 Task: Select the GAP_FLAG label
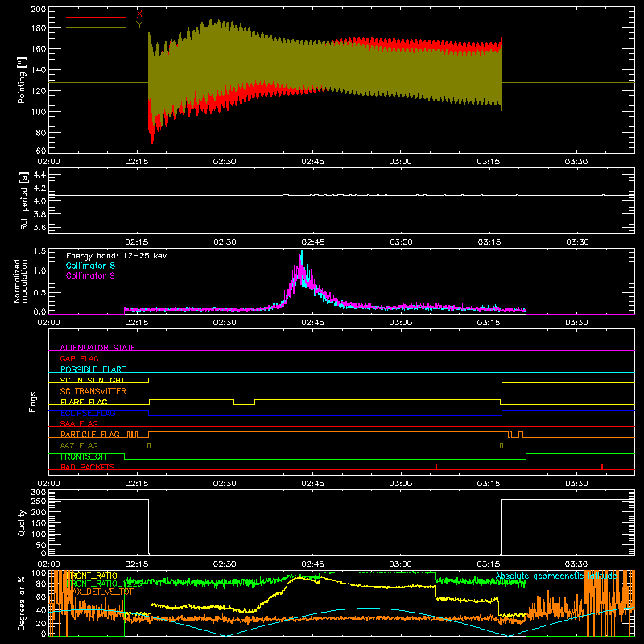coord(79,358)
